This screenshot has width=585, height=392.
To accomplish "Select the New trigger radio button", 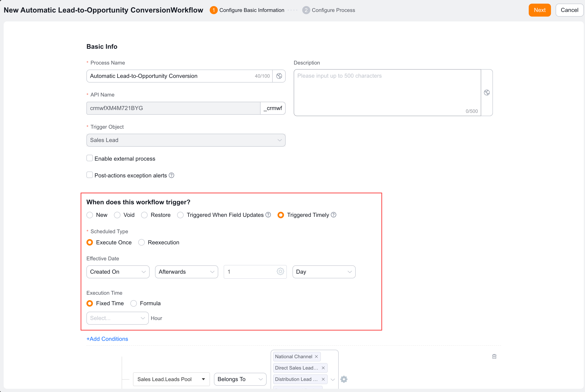I will click(x=90, y=215).
